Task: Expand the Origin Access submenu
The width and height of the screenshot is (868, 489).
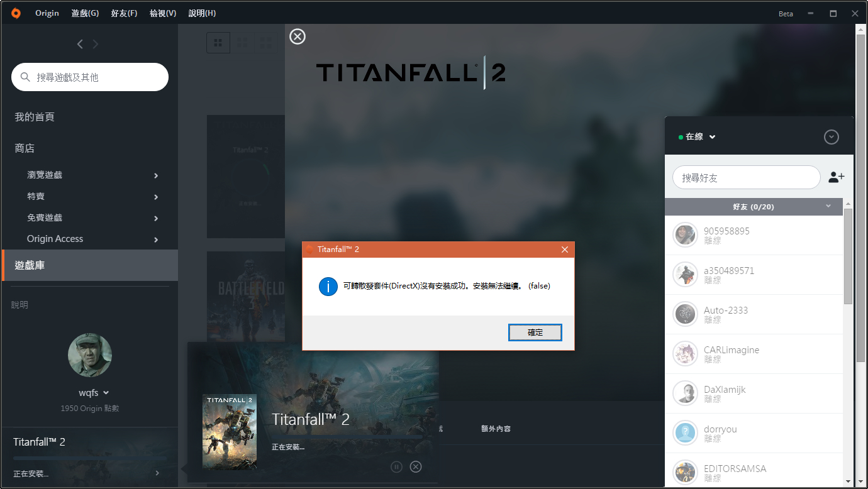Action: (x=156, y=239)
